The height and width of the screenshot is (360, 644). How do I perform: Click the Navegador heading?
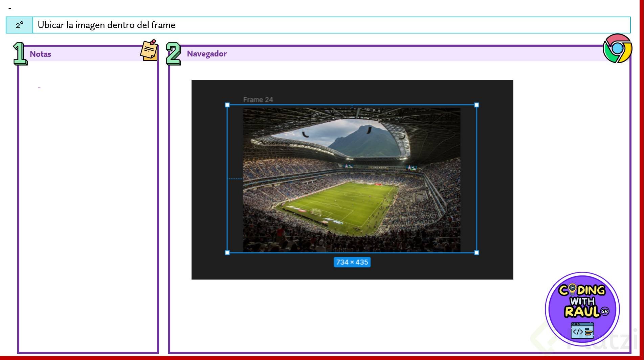[207, 54]
